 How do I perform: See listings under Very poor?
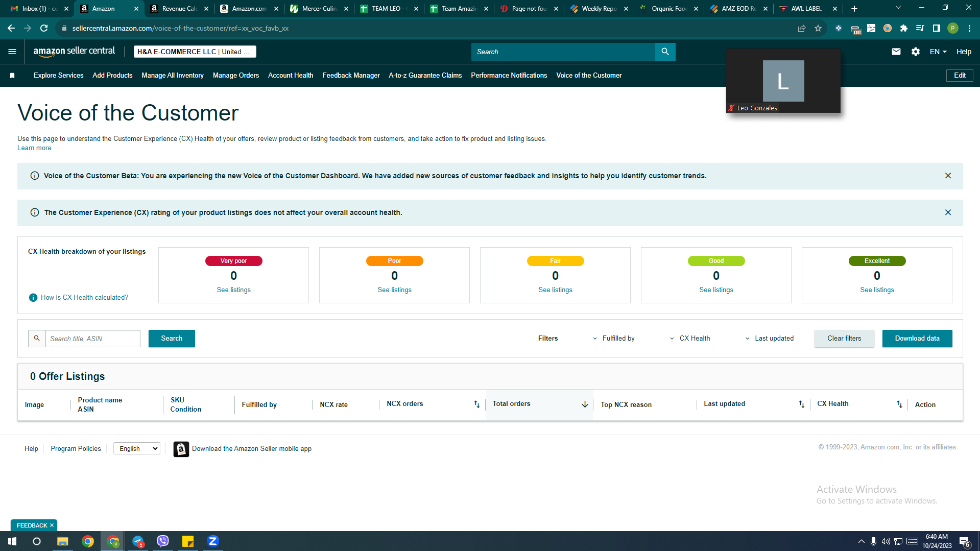(x=233, y=290)
